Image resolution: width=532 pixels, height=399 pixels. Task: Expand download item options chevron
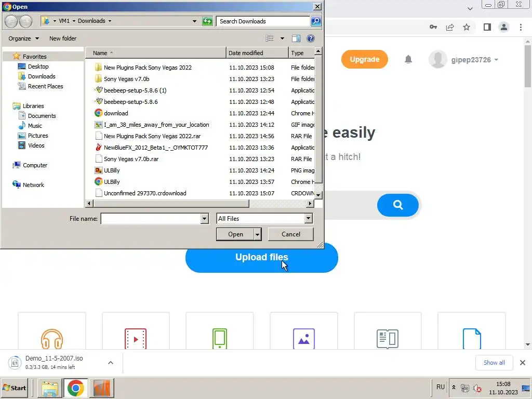[x=111, y=363]
